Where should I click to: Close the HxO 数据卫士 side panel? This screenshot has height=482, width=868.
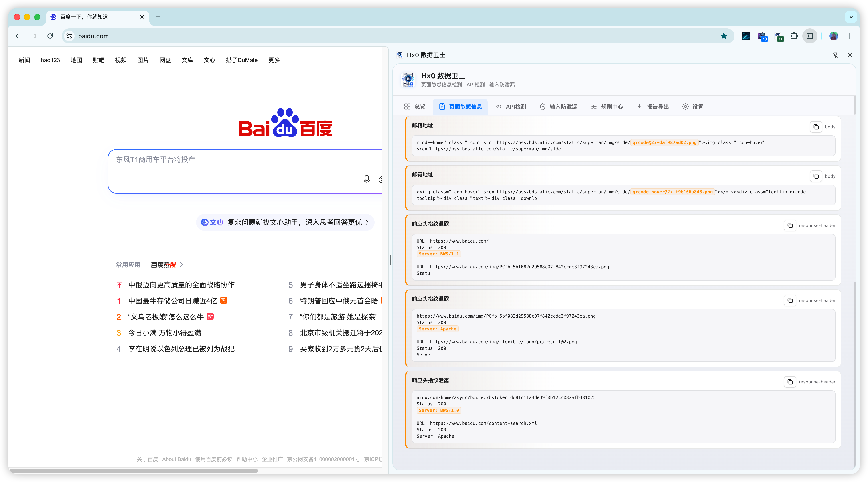point(850,55)
